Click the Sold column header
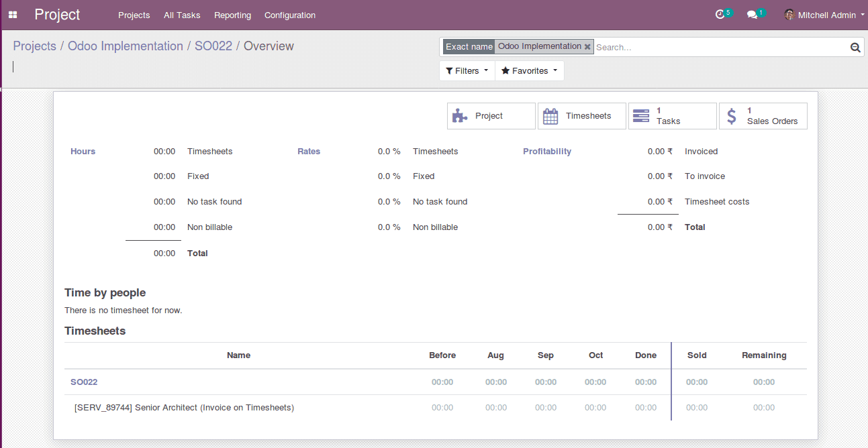Viewport: 868px width, 448px height. [697, 355]
